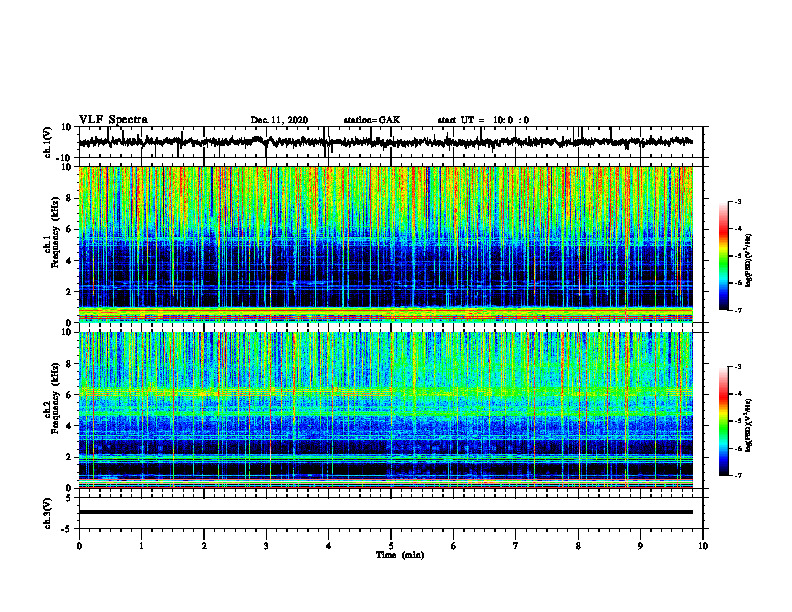Click the flat black ch.3 voltage trace
The image size is (792, 612).
coord(385,512)
